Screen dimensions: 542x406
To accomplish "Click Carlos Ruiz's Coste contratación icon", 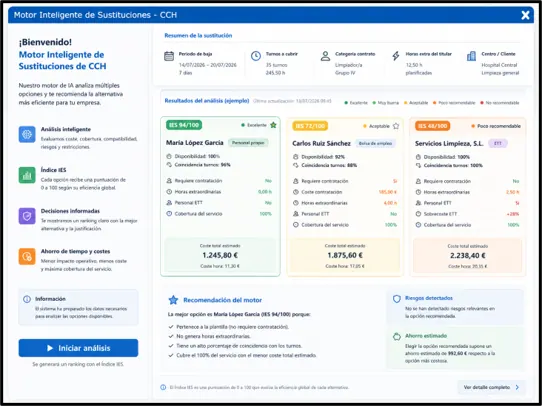I will [x=296, y=192].
